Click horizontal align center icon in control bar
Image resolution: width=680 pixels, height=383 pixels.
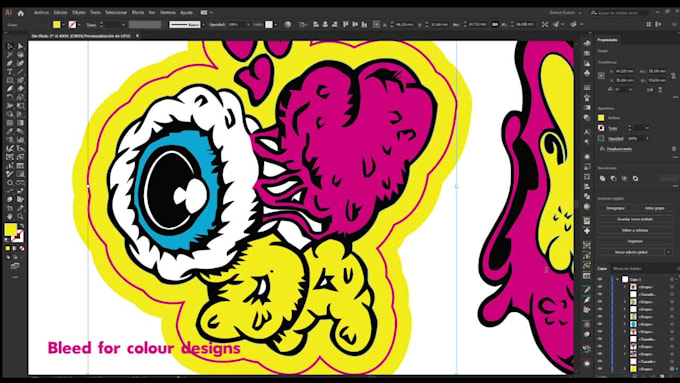325,25
